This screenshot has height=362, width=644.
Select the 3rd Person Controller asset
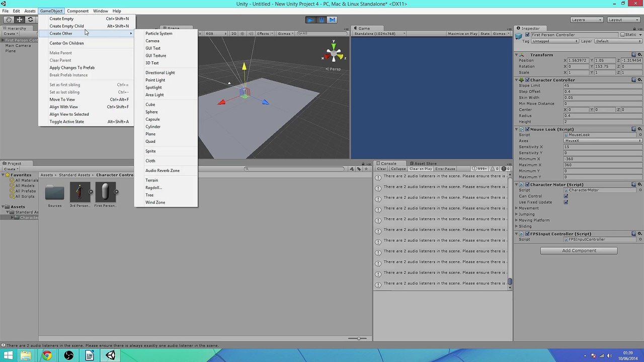79,193
